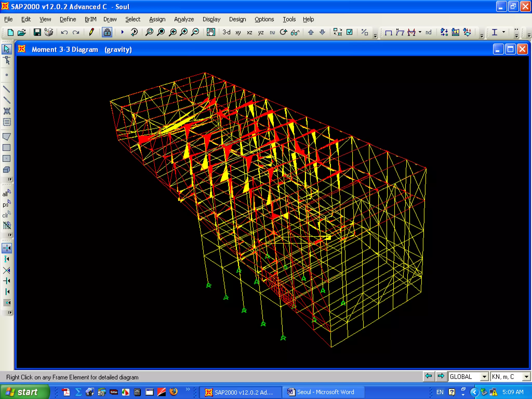Click the 'all' select all button
The height and width of the screenshot is (399, 532).
[6, 193]
